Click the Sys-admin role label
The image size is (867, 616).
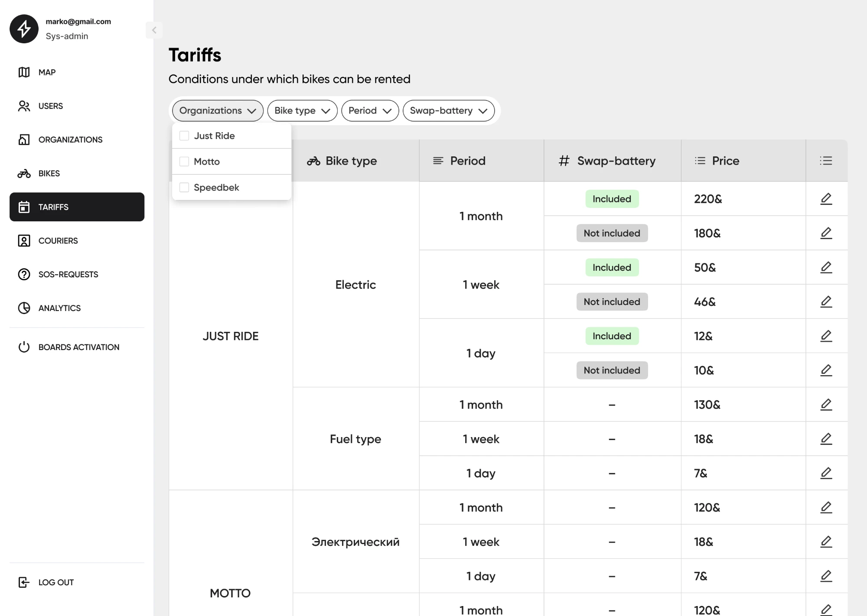(67, 36)
